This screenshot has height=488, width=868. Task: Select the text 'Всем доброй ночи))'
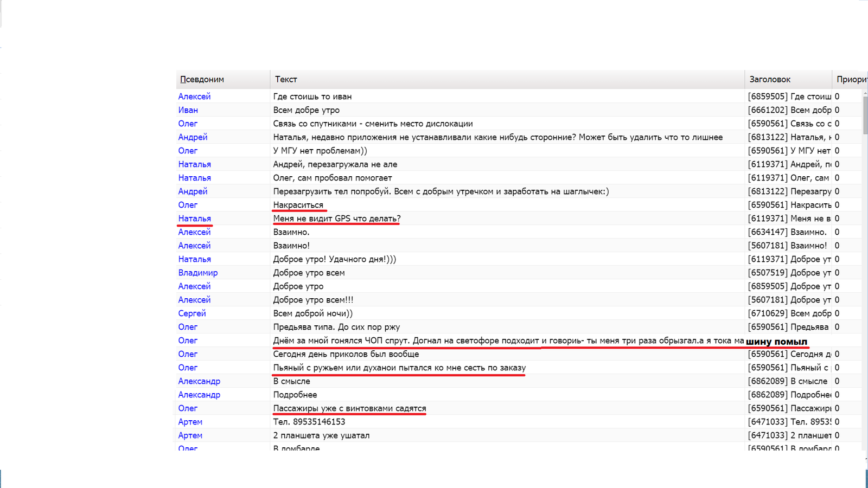pos(313,313)
